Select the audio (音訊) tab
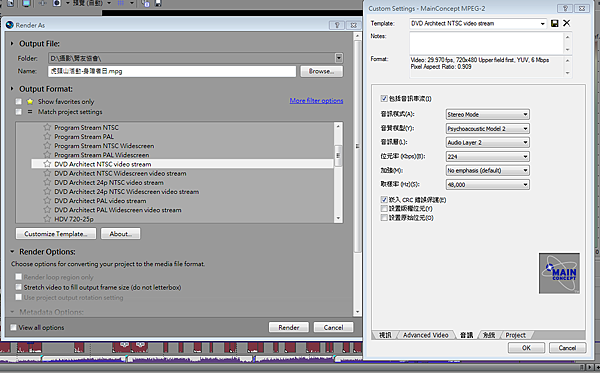The image size is (600, 373). pyautogui.click(x=466, y=335)
